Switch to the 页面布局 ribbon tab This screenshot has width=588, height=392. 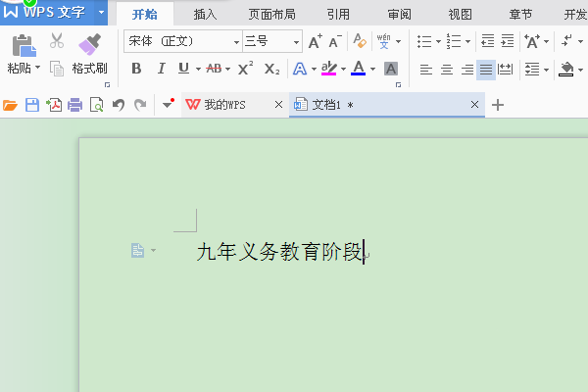click(271, 15)
